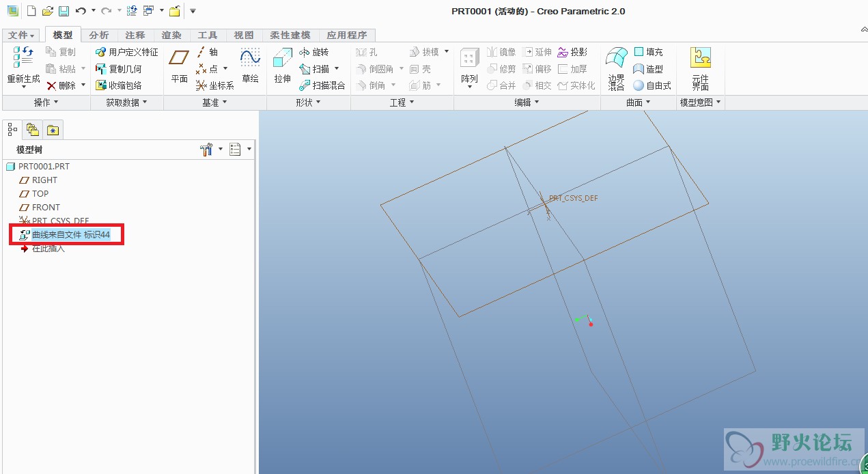This screenshot has width=868, height=474.
Task: Click User-Defined Feature (用户定义特征)
Action: tap(126, 52)
